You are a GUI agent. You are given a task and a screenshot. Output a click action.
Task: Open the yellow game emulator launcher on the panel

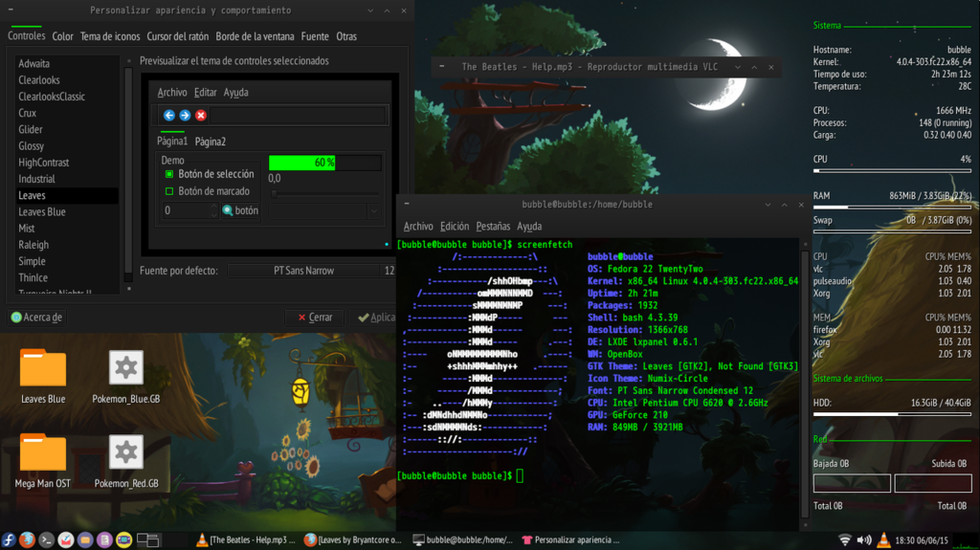click(123, 539)
